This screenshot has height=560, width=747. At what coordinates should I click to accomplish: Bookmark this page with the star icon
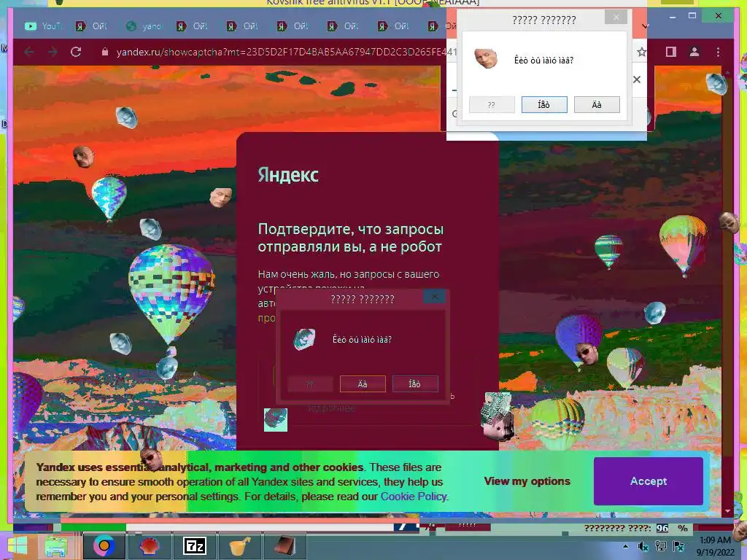pyautogui.click(x=642, y=52)
